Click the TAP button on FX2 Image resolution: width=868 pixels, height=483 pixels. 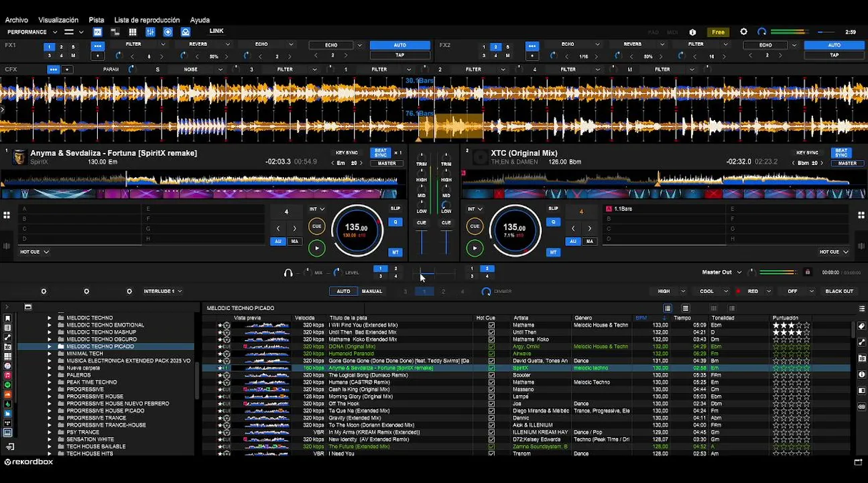click(x=834, y=55)
